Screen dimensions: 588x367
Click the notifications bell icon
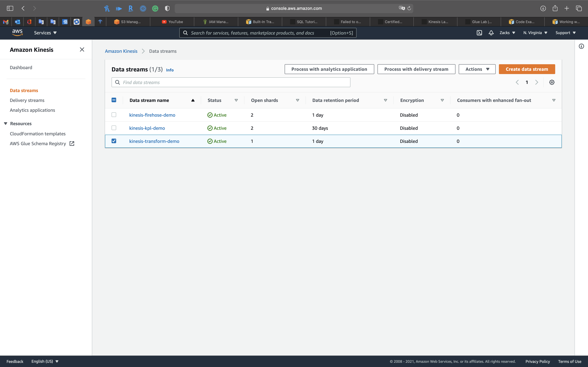(491, 33)
